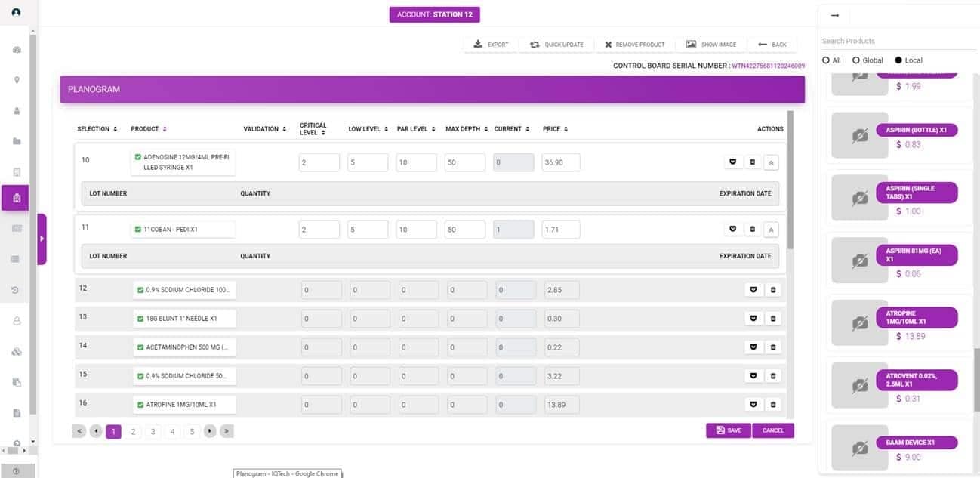The image size is (980, 478).
Task: Select the All products radio button
Action: click(825, 60)
